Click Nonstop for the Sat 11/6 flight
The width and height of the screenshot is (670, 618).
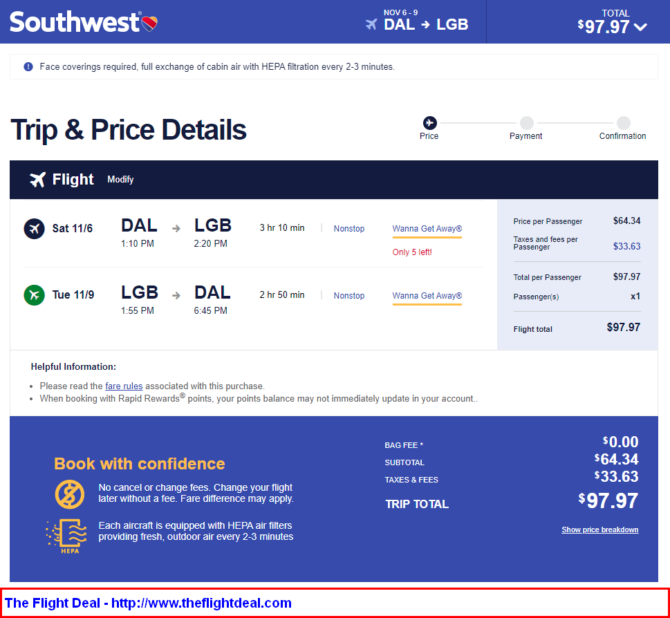349,229
